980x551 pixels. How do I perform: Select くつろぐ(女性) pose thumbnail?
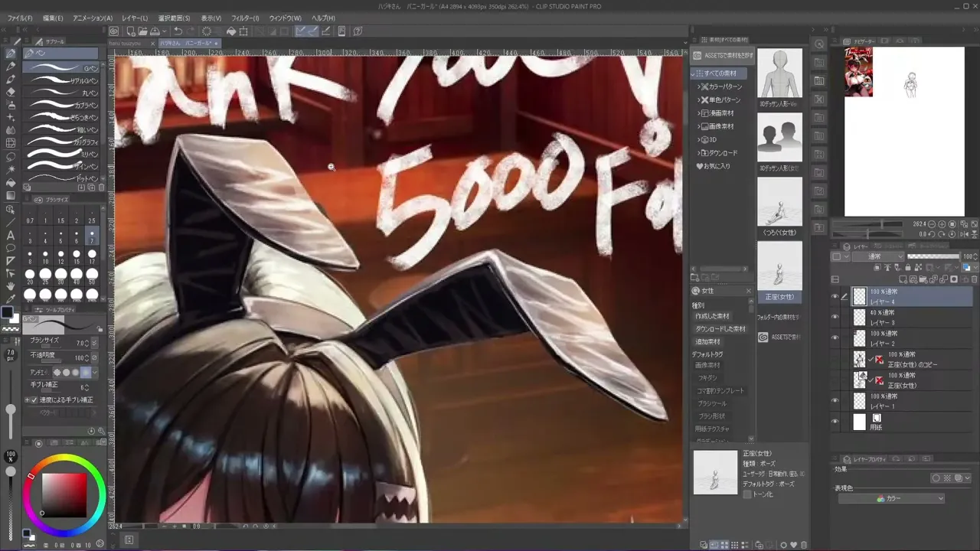(779, 202)
